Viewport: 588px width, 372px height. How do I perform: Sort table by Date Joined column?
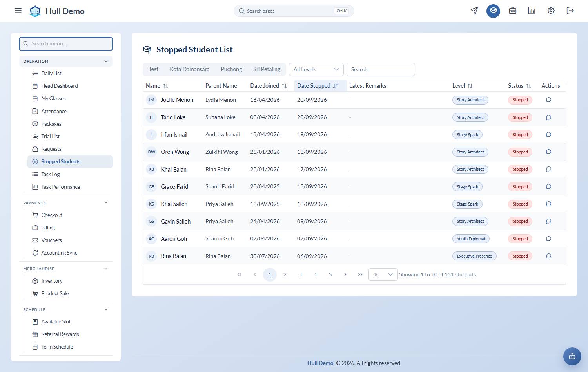coord(284,86)
